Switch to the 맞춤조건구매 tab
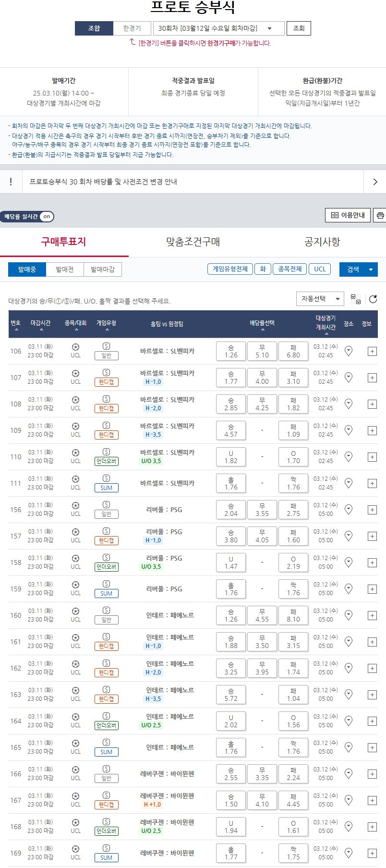The width and height of the screenshot is (386, 868). coord(193,242)
